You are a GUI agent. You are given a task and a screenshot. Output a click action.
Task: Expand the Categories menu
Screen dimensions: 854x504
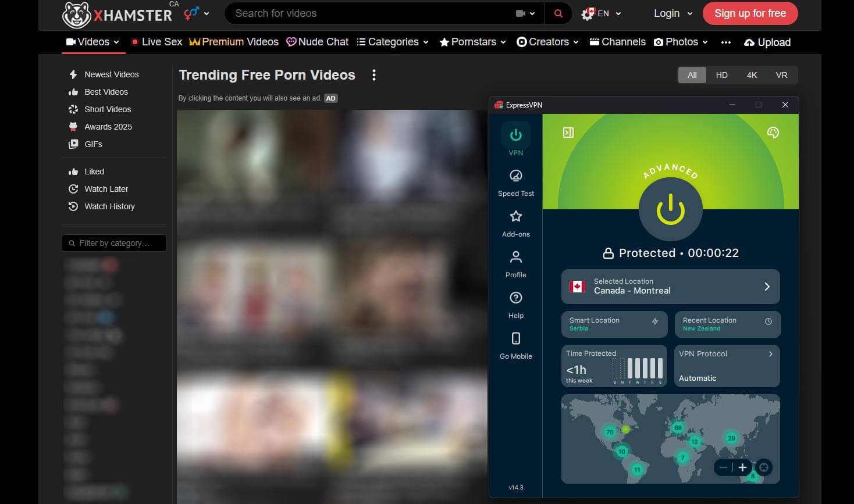point(393,42)
